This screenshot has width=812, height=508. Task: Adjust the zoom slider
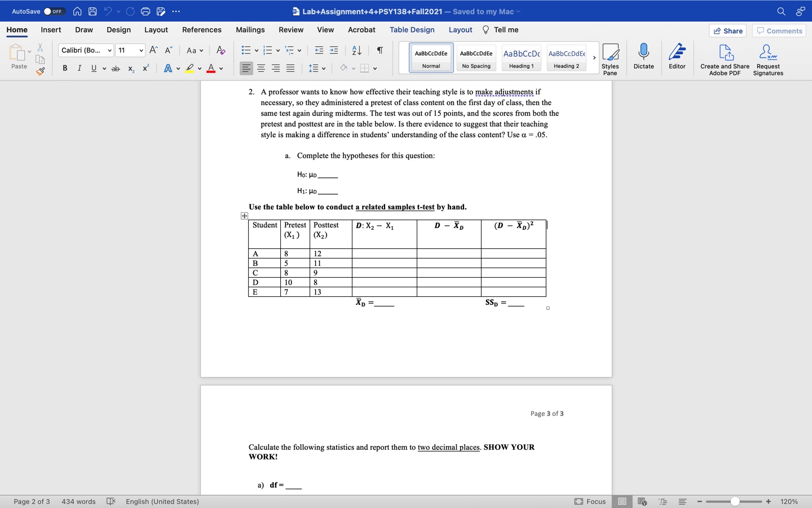tap(734, 501)
